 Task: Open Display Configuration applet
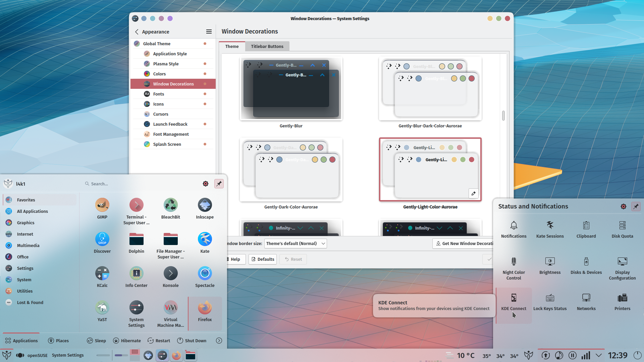[x=622, y=268]
